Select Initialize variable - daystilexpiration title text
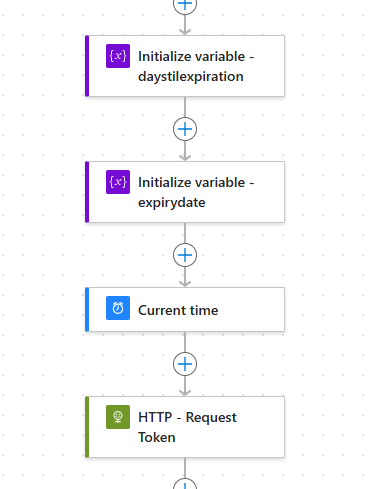 [196, 66]
